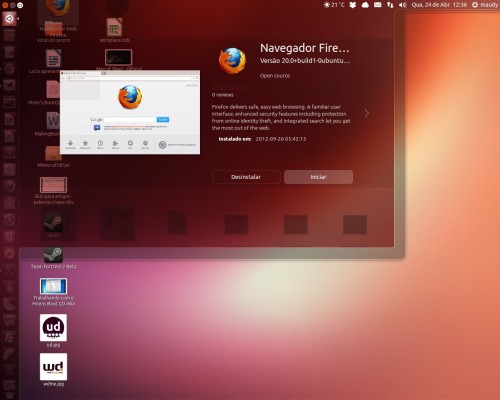Open the Dropbox indicator in top panel

353,5
